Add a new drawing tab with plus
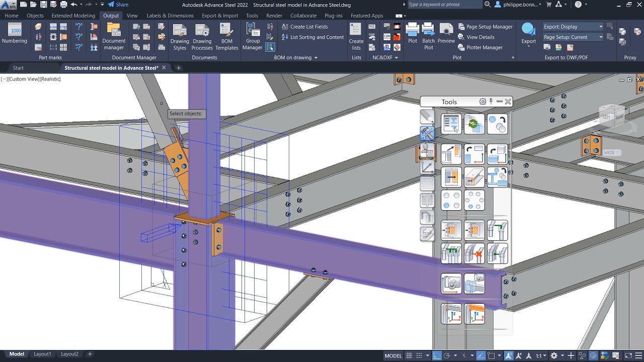This screenshot has height=362, width=644. click(x=178, y=68)
